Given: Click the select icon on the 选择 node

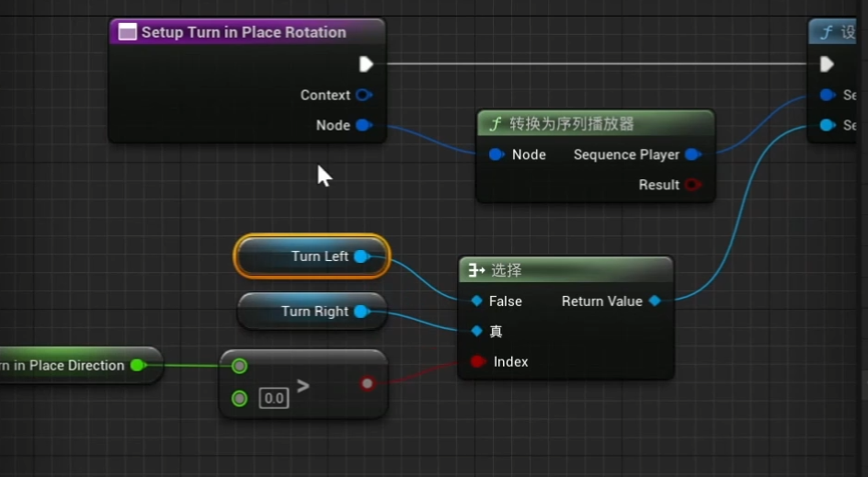Looking at the screenshot, I should [476, 270].
